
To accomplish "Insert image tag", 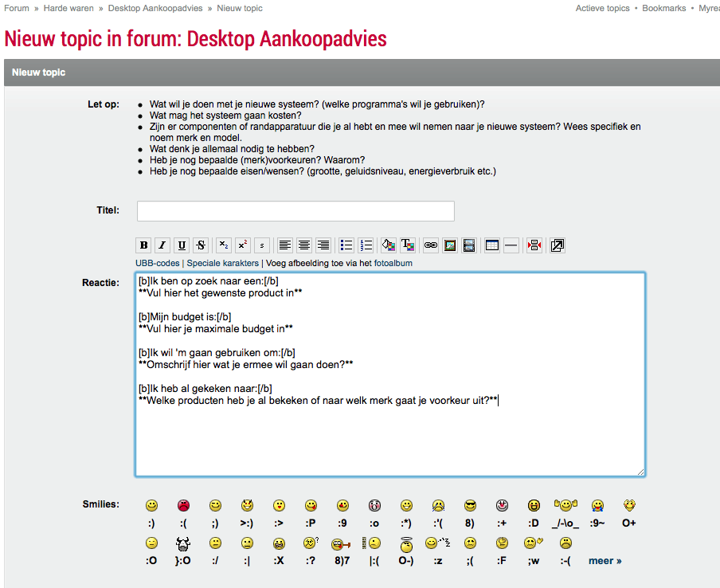I will click(450, 245).
